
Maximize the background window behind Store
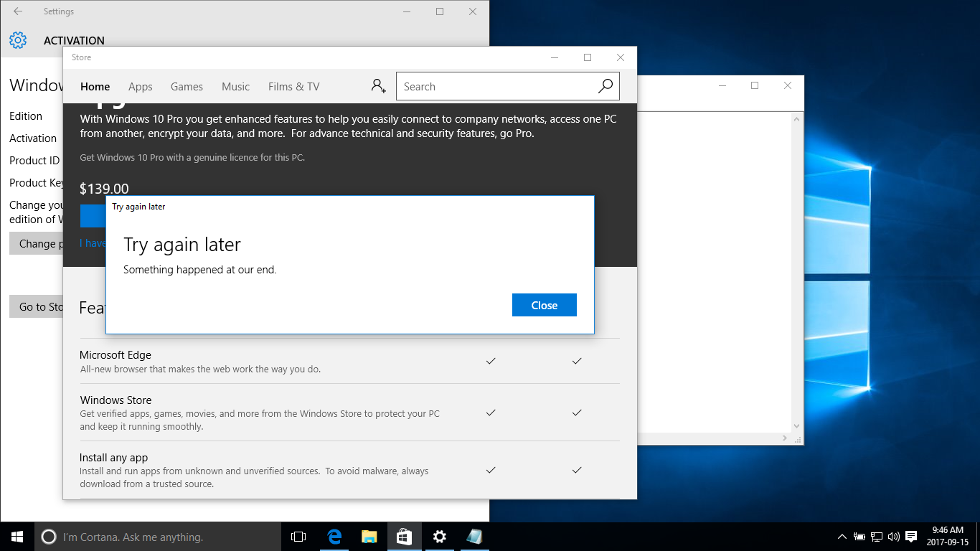(755, 85)
